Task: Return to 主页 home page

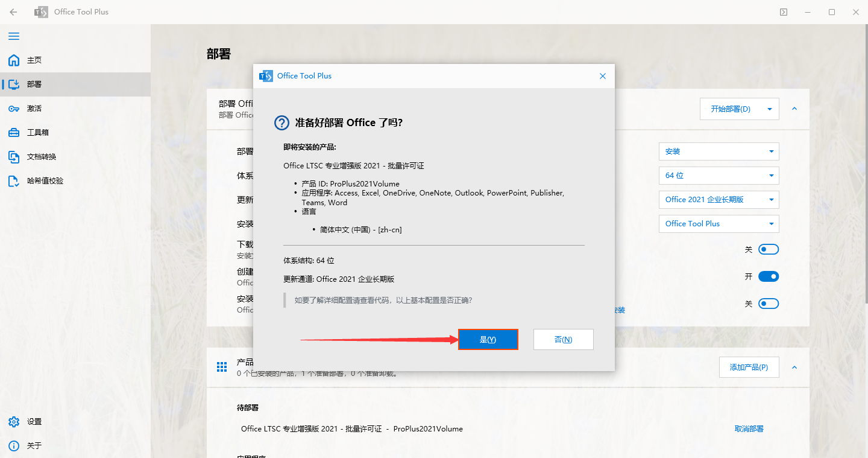Action: 34,60
